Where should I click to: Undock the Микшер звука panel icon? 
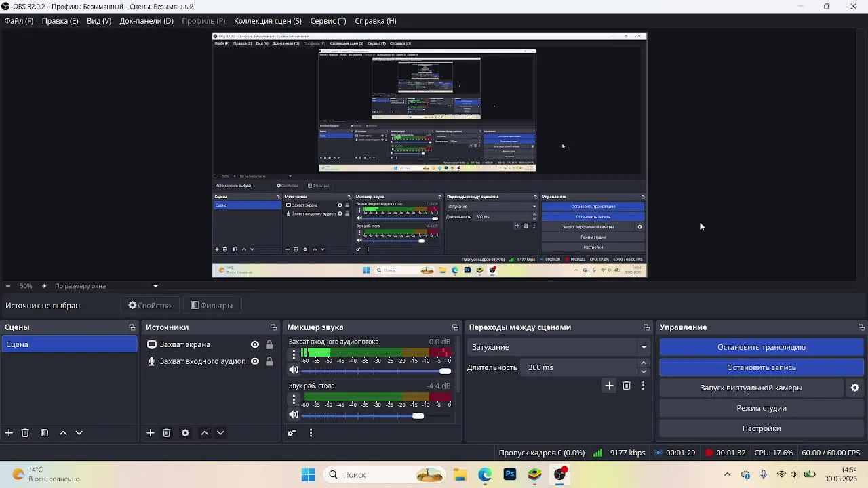tap(455, 327)
